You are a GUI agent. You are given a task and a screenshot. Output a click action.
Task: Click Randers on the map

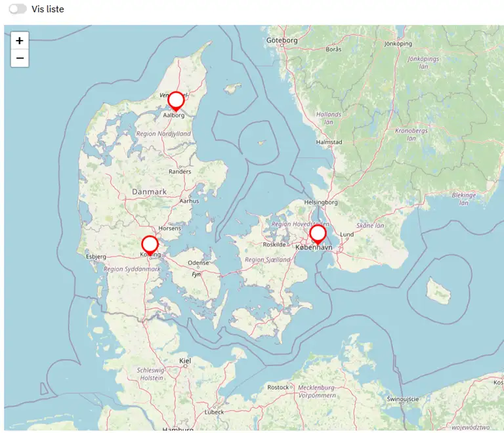[x=180, y=172]
